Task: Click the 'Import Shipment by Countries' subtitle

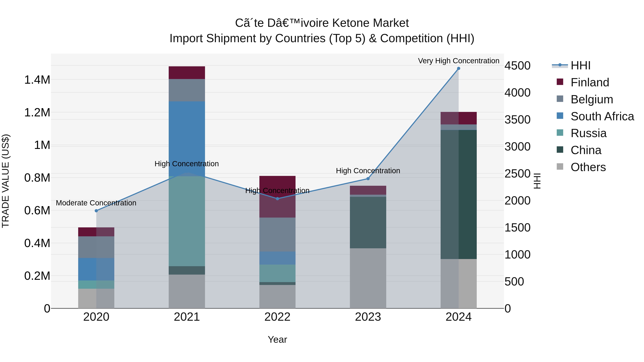Action: pos(322,38)
